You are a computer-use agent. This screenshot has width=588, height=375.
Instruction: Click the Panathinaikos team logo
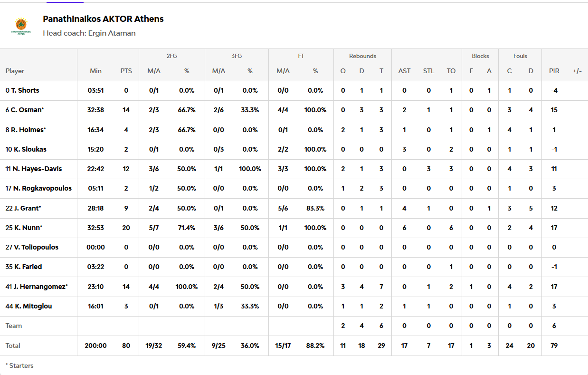21,26
